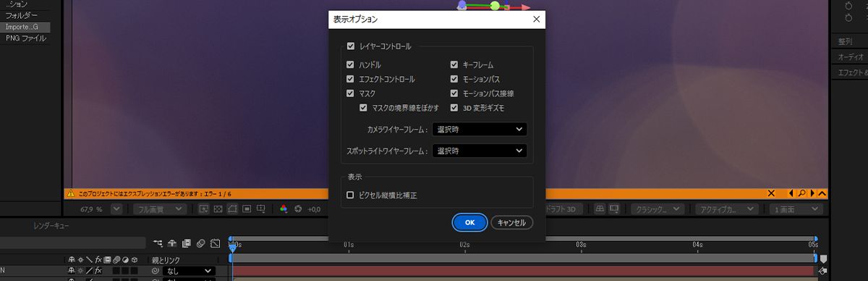The image size is (868, 281).
Task: Toggle the レイヤーコントロール checkbox
Action: pyautogui.click(x=351, y=46)
